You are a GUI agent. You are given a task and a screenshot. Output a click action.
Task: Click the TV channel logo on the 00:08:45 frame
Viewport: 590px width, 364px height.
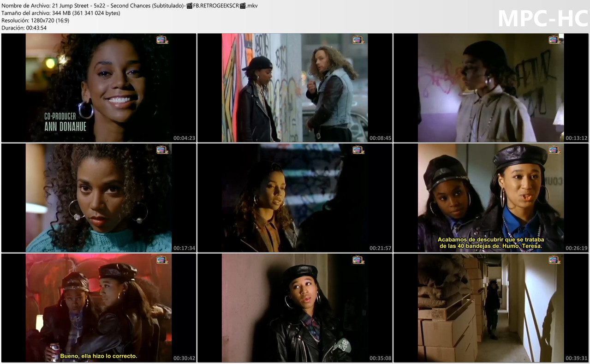click(358, 40)
